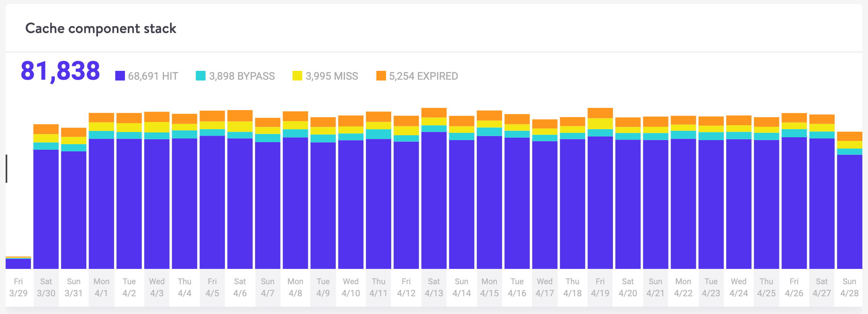
Task: Click the teal BYPASS legend swatch
Action: 201,76
